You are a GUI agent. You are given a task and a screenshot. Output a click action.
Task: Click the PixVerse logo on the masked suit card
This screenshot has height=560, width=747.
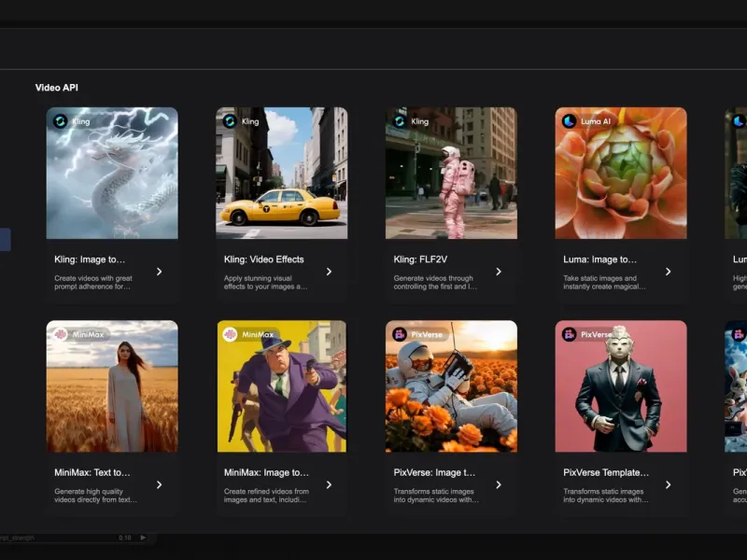coord(569,334)
